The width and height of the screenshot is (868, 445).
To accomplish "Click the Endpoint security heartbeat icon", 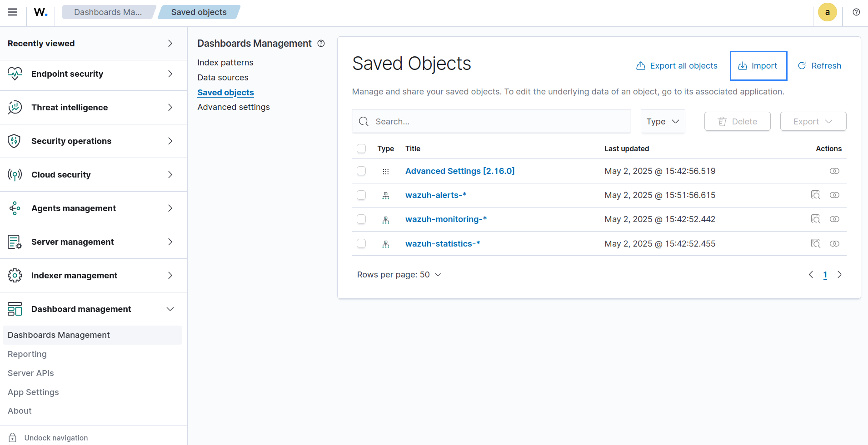I will click(x=15, y=74).
